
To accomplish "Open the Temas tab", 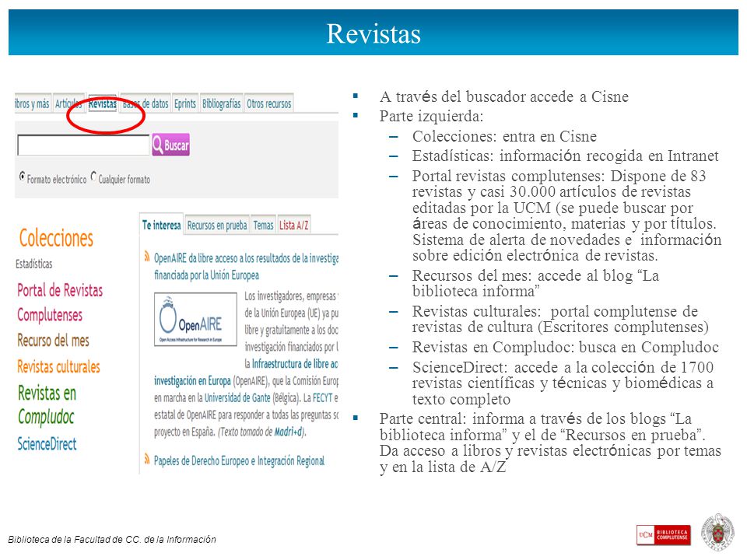I will 264,225.
